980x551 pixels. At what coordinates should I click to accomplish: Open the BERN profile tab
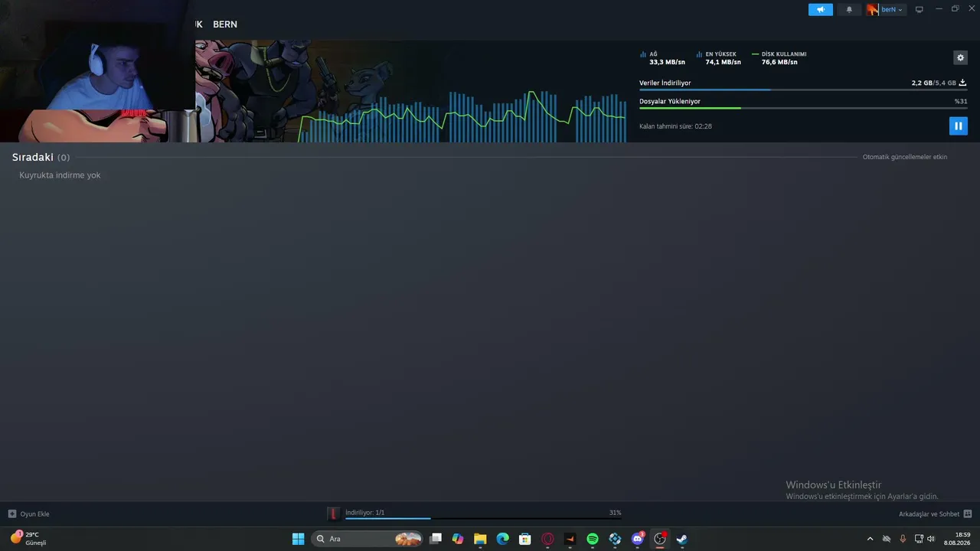[225, 24]
